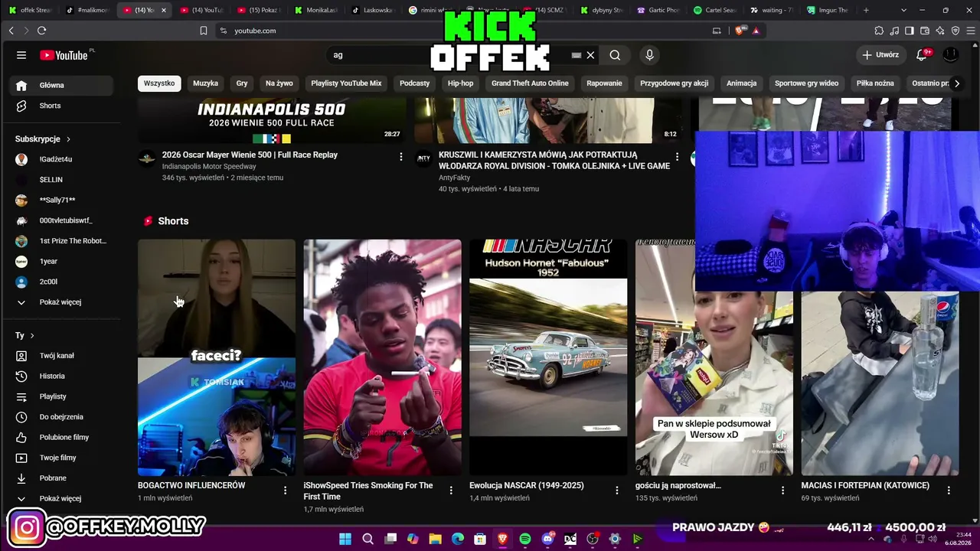Open the AntyFakty channel link
Screen dimensions: 980x551
[x=456, y=178]
